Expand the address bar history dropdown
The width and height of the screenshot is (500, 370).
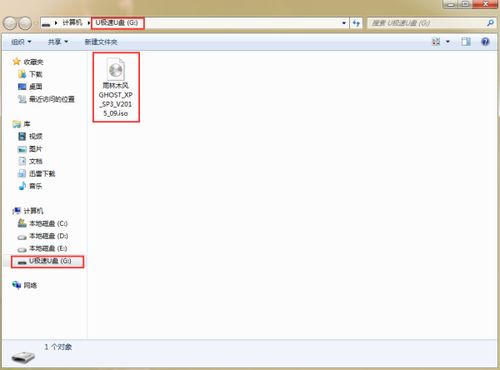[344, 23]
